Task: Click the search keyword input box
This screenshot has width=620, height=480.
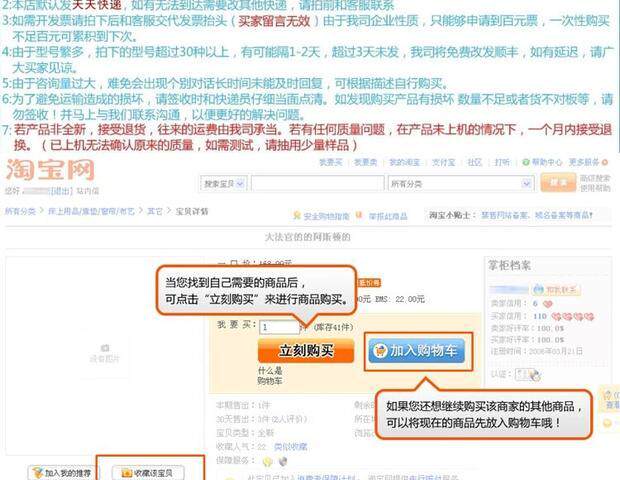Action: [318, 184]
